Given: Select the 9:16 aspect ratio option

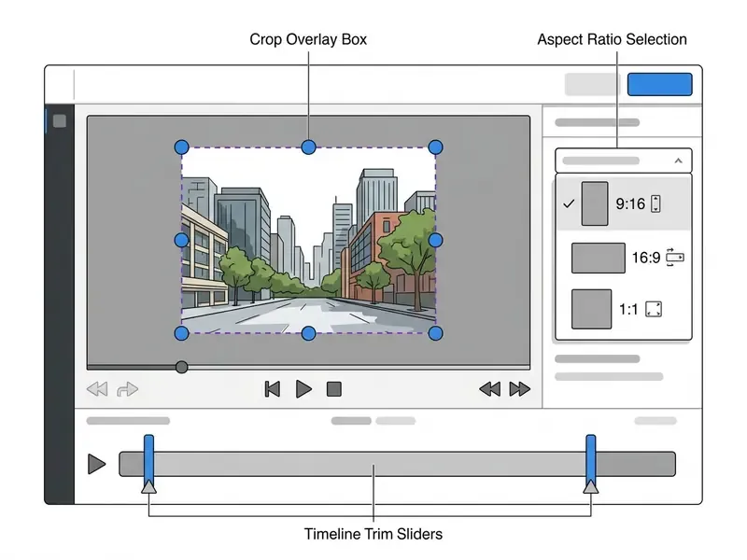Looking at the screenshot, I should coord(624,203).
